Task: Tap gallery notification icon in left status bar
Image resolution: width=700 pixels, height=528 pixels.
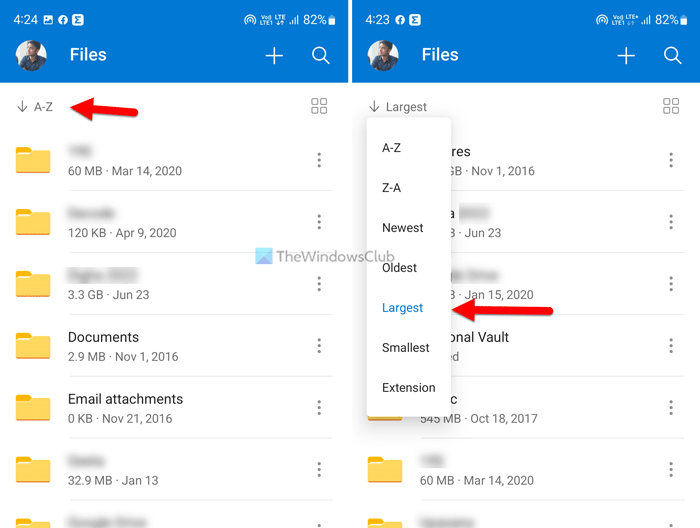Action: click(48, 20)
